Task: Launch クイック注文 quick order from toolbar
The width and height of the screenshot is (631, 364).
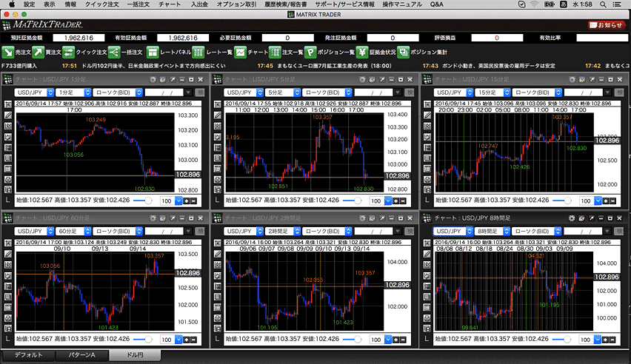Action: [68, 53]
